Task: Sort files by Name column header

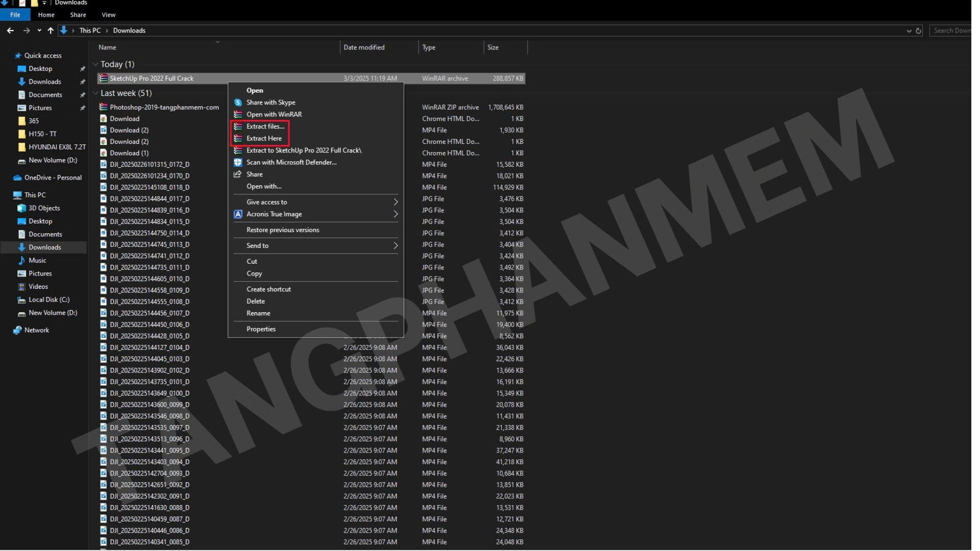Action: pos(107,47)
